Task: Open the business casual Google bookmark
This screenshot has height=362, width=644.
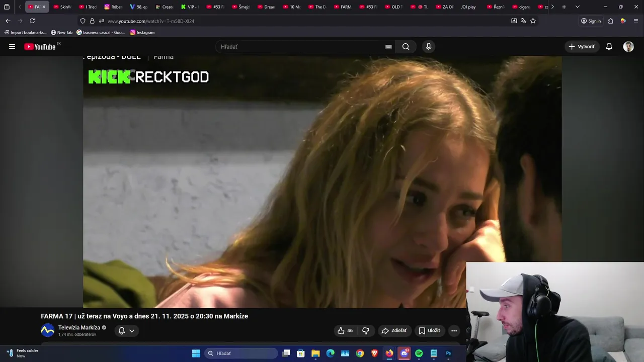Action: click(x=100, y=32)
